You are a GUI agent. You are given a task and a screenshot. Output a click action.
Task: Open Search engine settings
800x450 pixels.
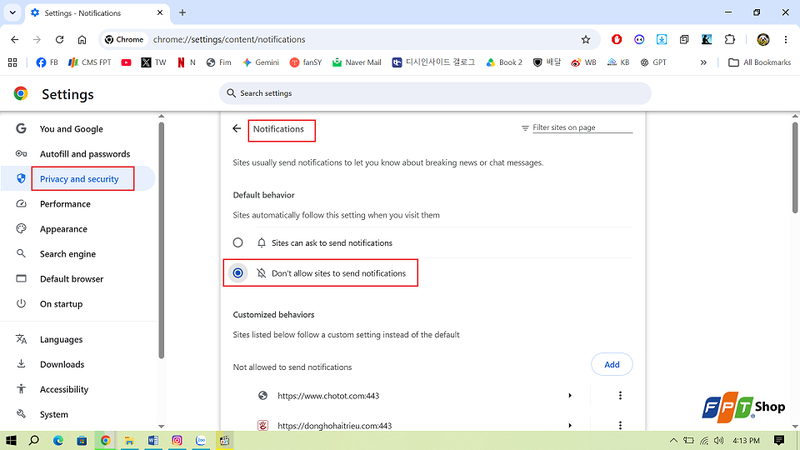click(68, 254)
